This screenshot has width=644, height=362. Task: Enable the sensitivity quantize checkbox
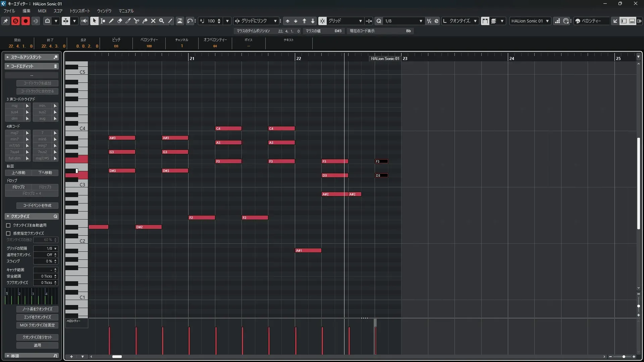tap(8, 233)
